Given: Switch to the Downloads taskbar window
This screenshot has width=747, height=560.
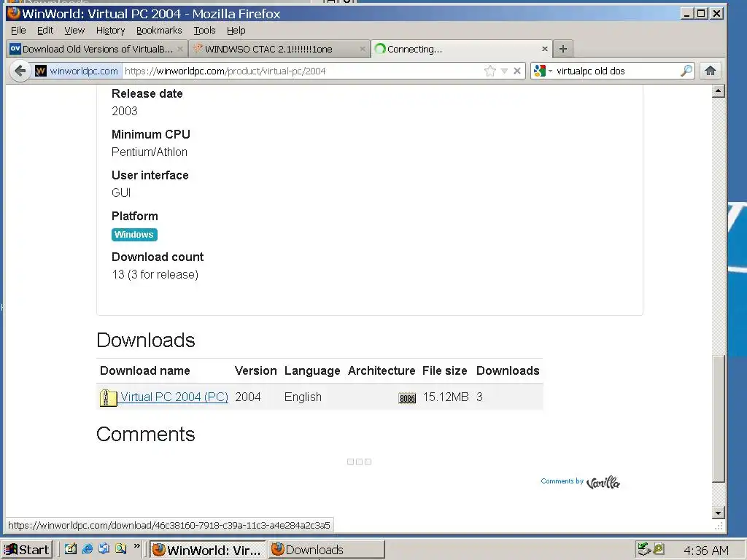Looking at the screenshot, I should coord(326,550).
